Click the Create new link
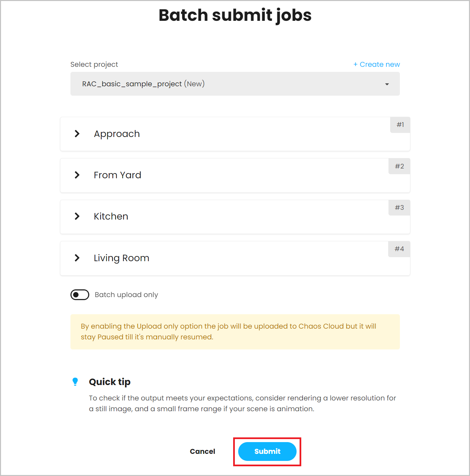Viewport: 470px width, 476px height. pos(376,64)
